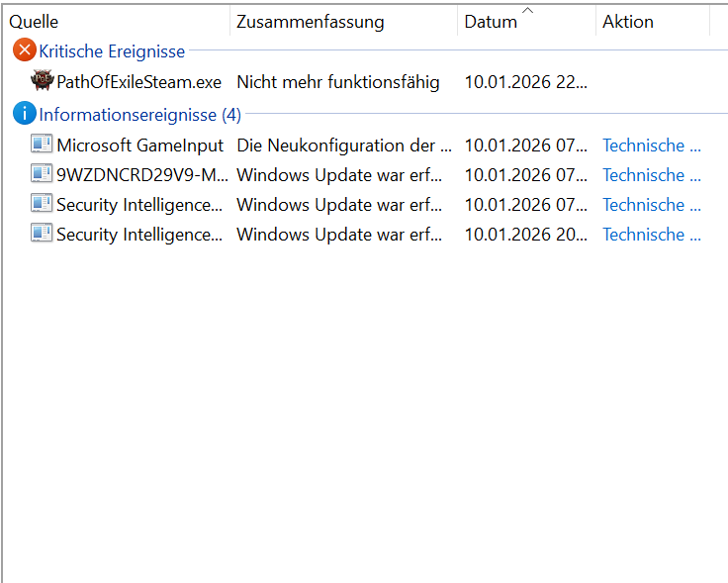Sort list by the Datum column
728x583 pixels.
point(491,22)
